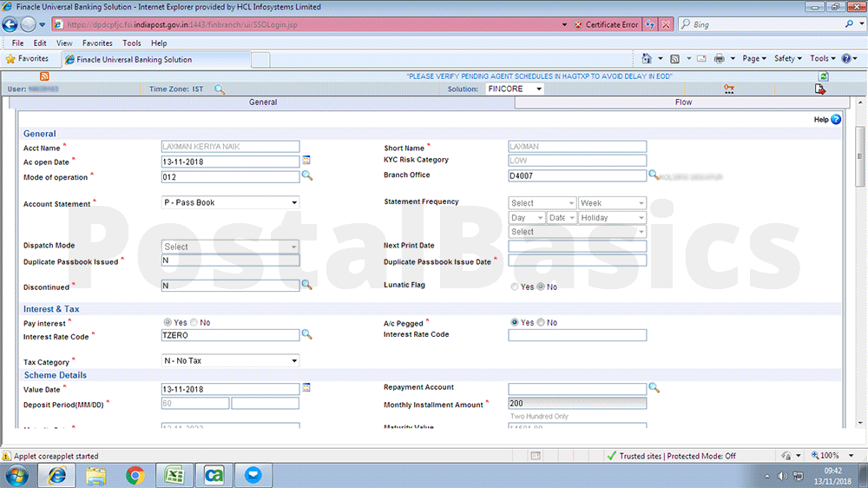Screen dimensions: 868x488
Task: Click the search icon beside Interest Rate Code TZERO
Action: click(306, 334)
